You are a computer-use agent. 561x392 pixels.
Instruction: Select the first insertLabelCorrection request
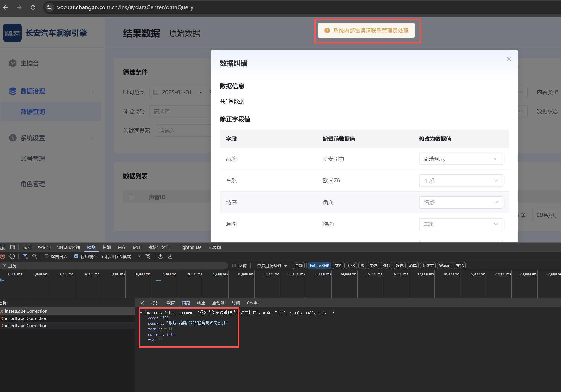tap(26, 311)
